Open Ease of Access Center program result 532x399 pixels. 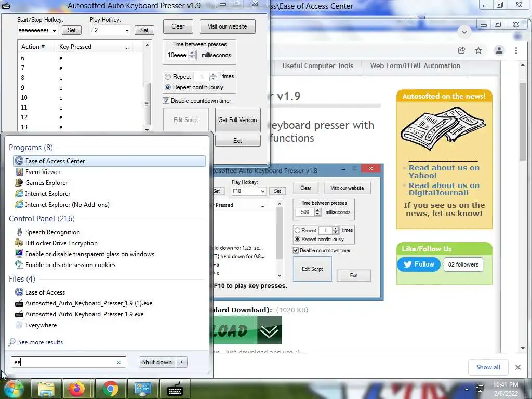pos(109,161)
